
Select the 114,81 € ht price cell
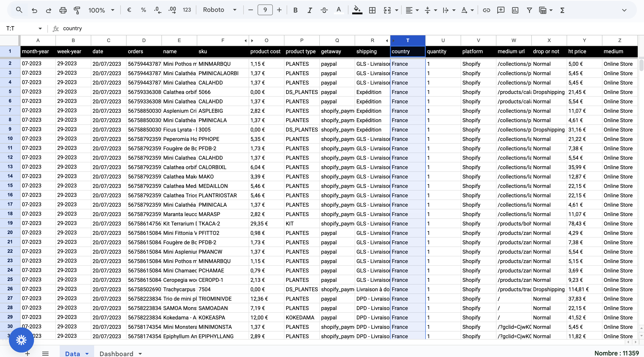click(x=584, y=289)
